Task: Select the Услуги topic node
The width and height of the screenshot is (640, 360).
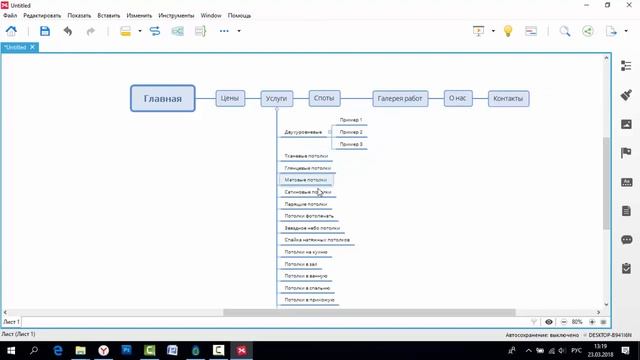Action: point(277,98)
